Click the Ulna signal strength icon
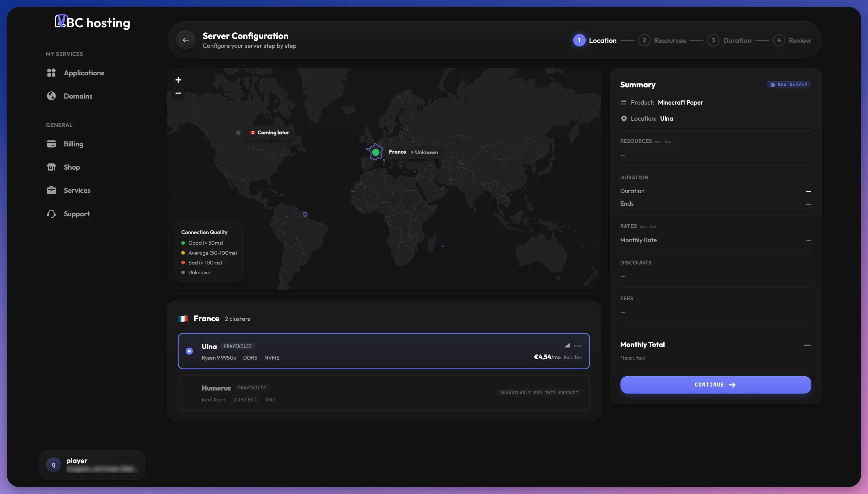Viewport: 868px width, 494px height. click(x=567, y=345)
